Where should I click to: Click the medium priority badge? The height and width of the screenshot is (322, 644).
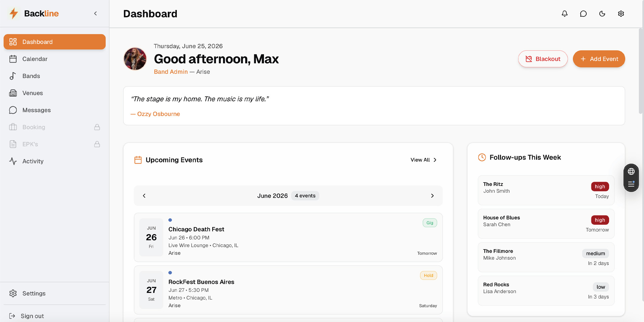coord(595,254)
